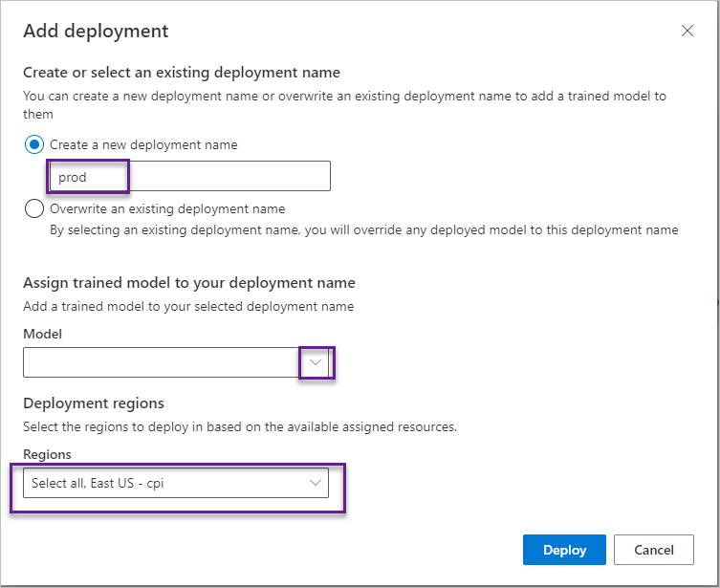Image resolution: width=720 pixels, height=588 pixels.
Task: Click the Add deployment dialog title
Action: tap(96, 32)
